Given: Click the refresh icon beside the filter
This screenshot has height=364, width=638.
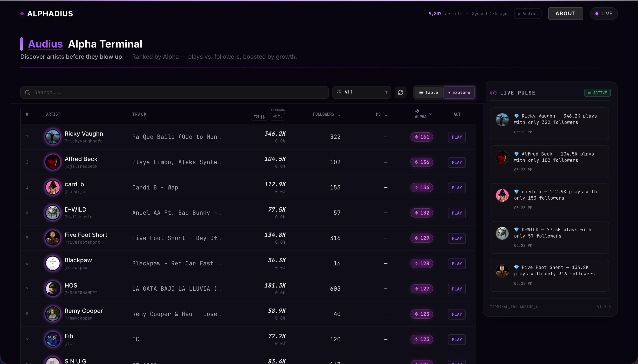Looking at the screenshot, I should click(400, 92).
